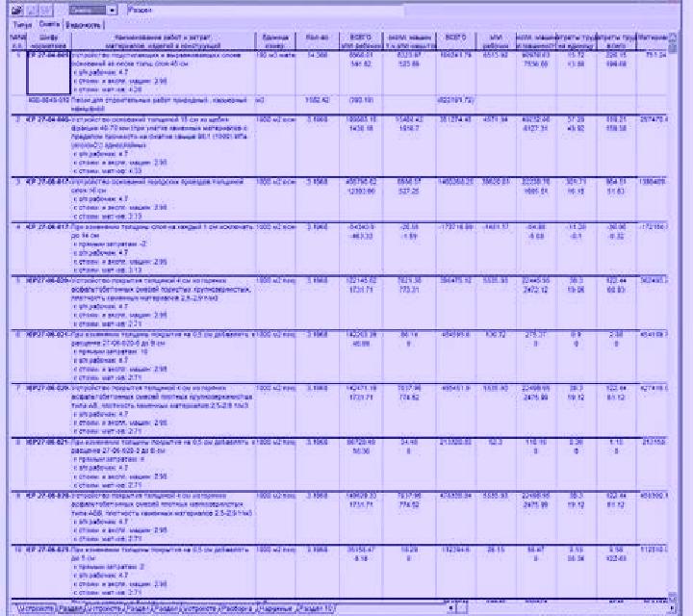Open the Наружные sheet tab at bottom
693x616 pixels.
[277, 608]
